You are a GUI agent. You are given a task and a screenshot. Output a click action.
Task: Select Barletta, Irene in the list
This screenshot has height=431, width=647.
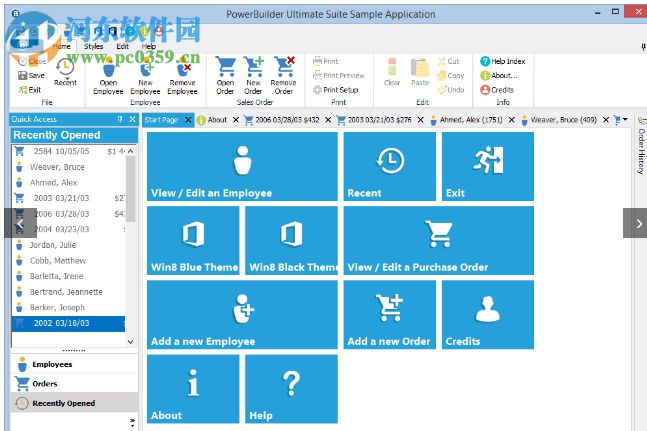(68, 276)
